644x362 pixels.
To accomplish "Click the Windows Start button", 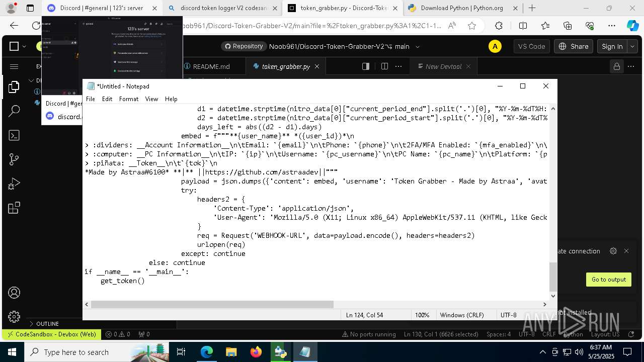I will (12, 352).
